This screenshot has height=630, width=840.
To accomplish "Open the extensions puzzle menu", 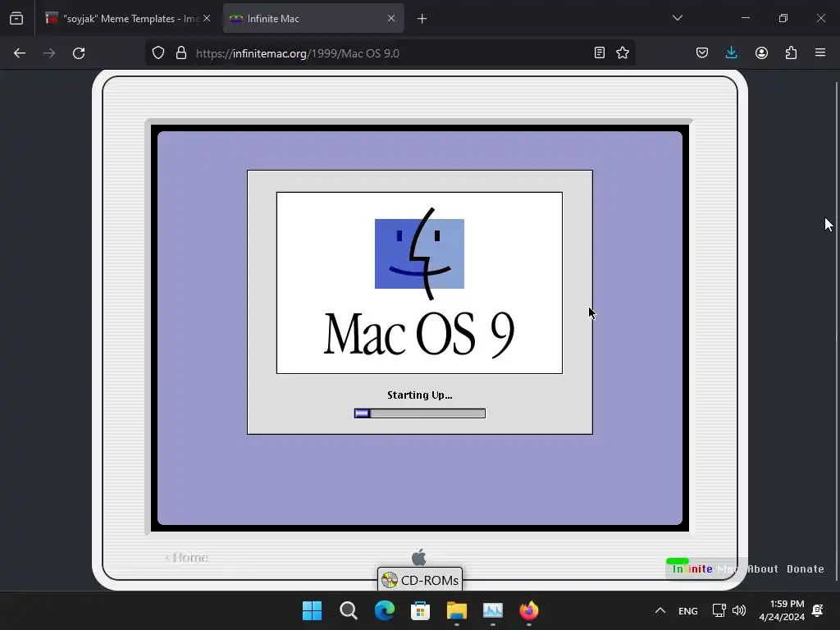I will [x=791, y=52].
